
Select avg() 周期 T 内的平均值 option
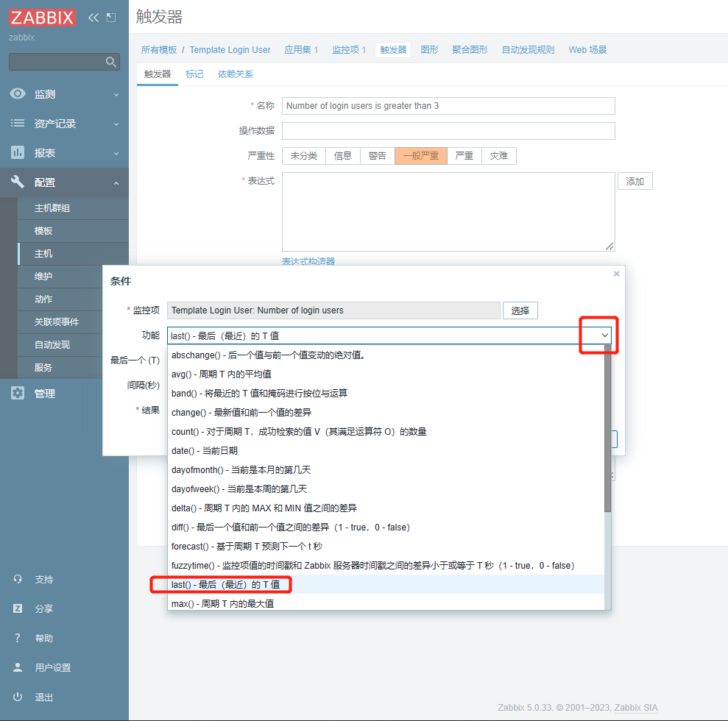coord(386,374)
